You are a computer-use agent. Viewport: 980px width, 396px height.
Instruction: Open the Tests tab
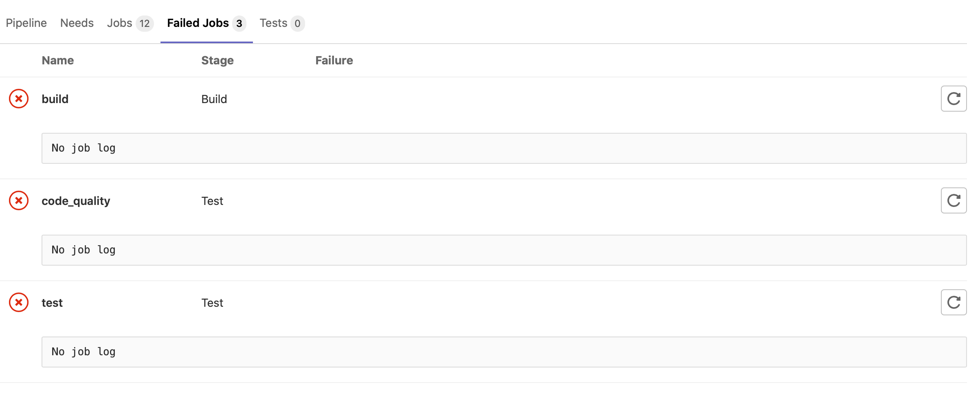point(273,23)
